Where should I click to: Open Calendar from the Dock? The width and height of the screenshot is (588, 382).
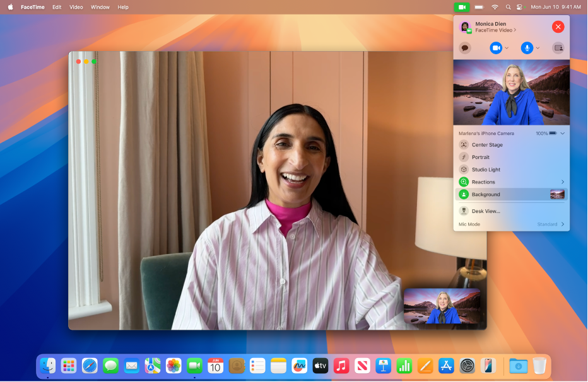tap(215, 366)
